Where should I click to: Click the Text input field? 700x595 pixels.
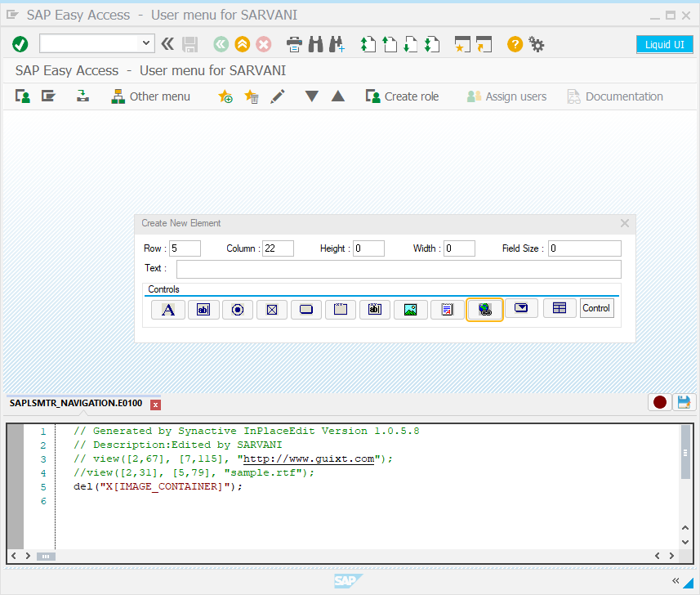tap(399, 270)
